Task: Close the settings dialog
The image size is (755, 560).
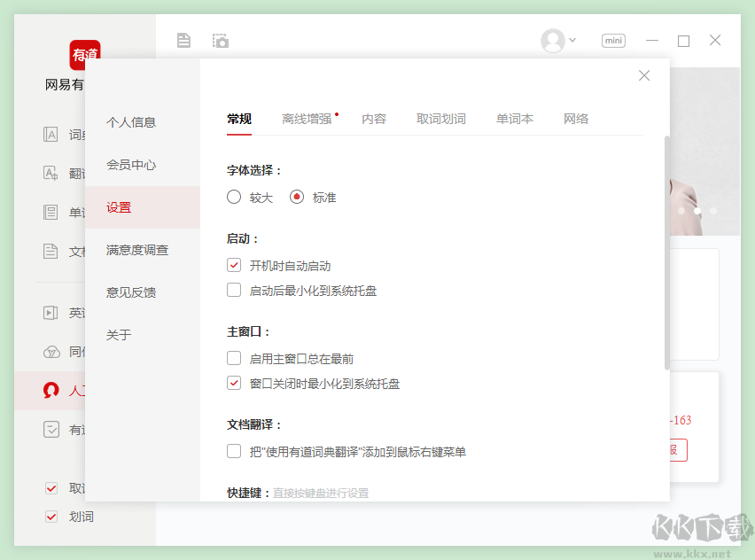Action: (x=644, y=75)
